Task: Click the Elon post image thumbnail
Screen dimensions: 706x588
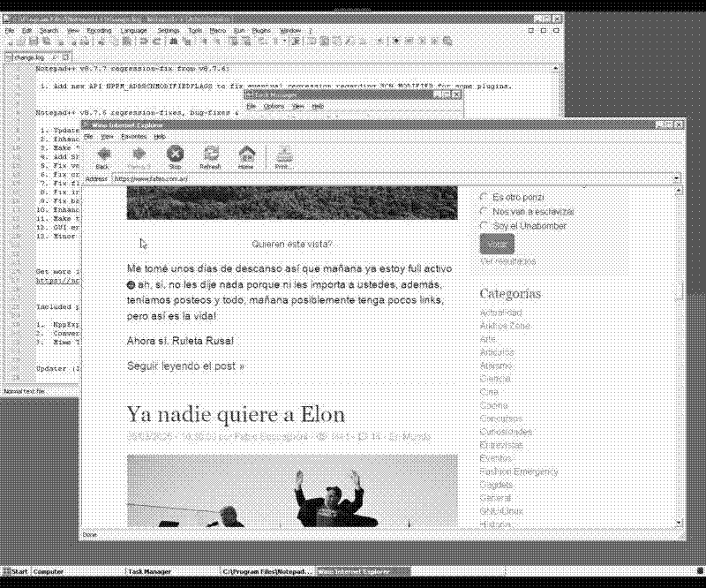Action: [292, 491]
